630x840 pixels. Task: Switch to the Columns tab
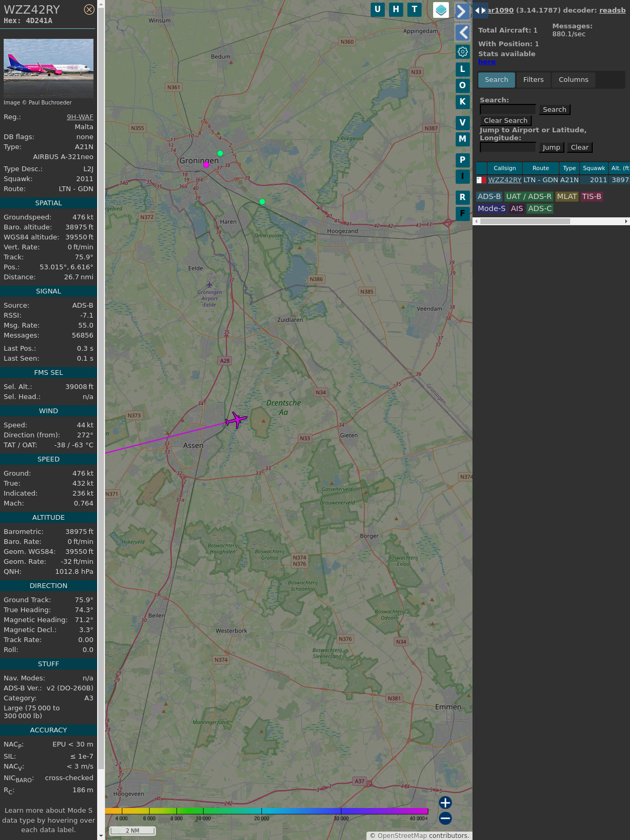coord(573,80)
